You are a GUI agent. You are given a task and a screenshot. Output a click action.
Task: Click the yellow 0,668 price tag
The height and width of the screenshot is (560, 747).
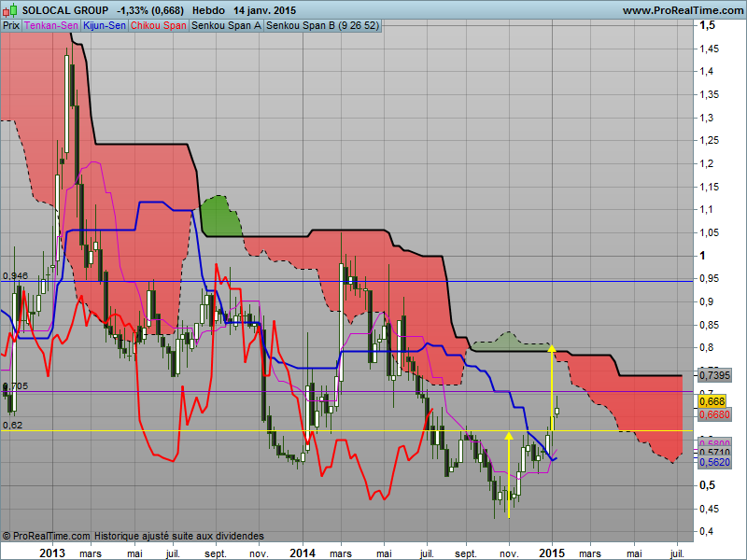(712, 401)
